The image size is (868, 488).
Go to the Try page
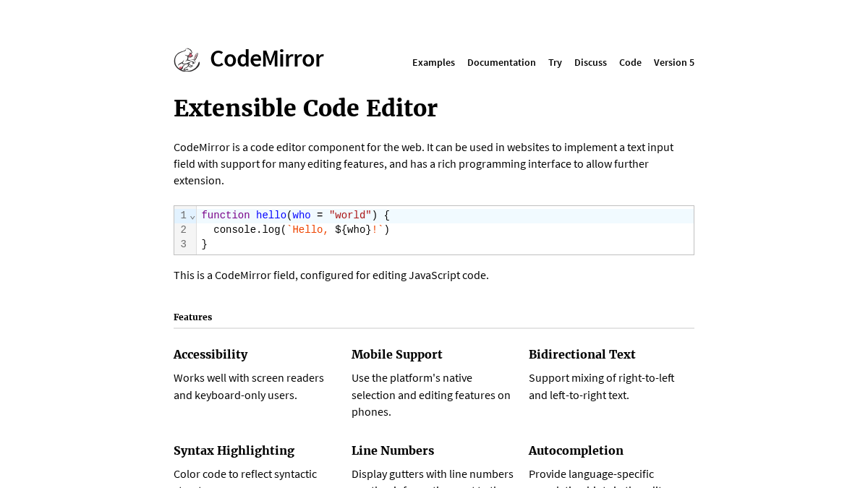coord(555,62)
